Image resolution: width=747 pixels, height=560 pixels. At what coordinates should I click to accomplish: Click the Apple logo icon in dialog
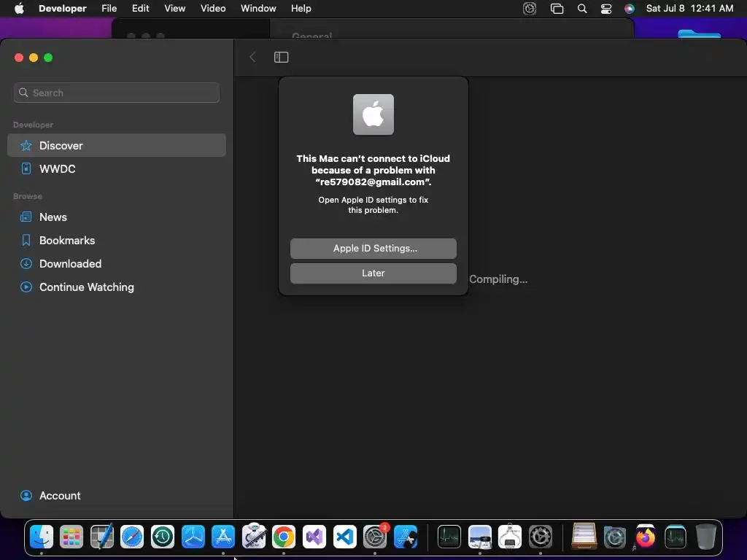[x=373, y=114]
